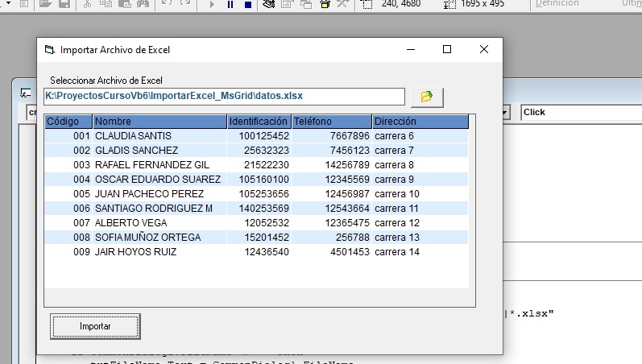
Task: Click the Open project toolbar icon
Action: click(43, 5)
